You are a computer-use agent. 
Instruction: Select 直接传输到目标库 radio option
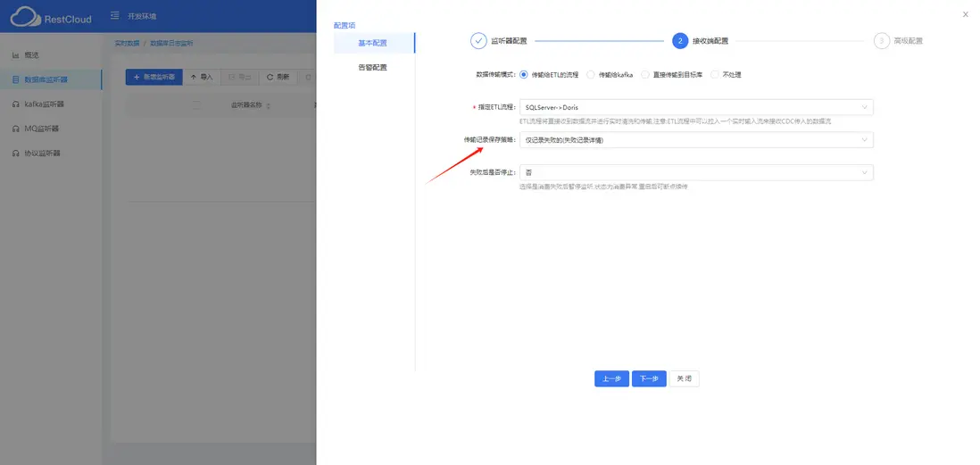pyautogui.click(x=645, y=74)
